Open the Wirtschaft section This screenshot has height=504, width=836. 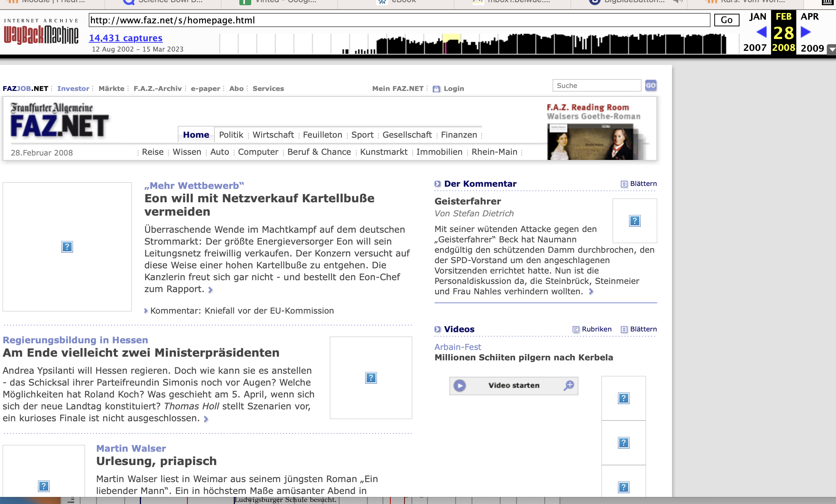tap(273, 135)
